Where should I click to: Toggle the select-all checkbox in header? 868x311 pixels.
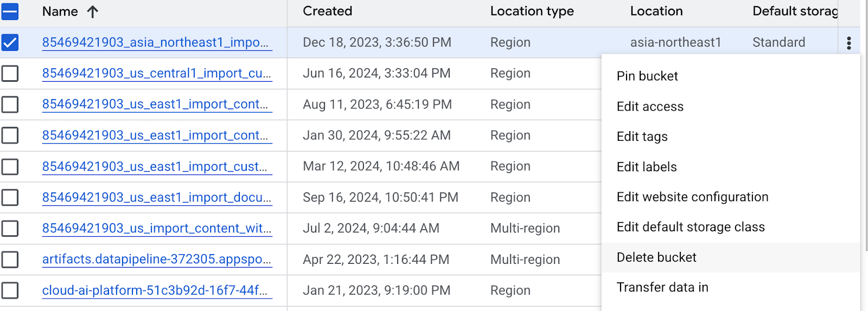click(10, 11)
